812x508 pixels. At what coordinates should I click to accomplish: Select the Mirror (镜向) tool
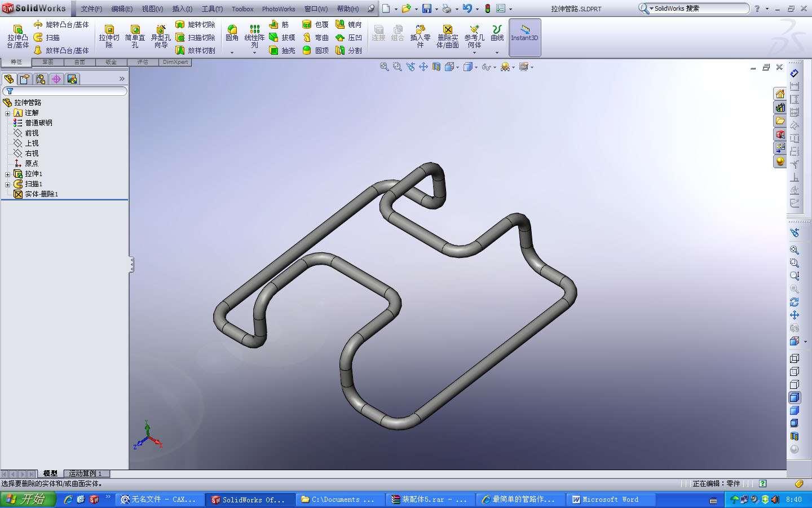[348, 25]
